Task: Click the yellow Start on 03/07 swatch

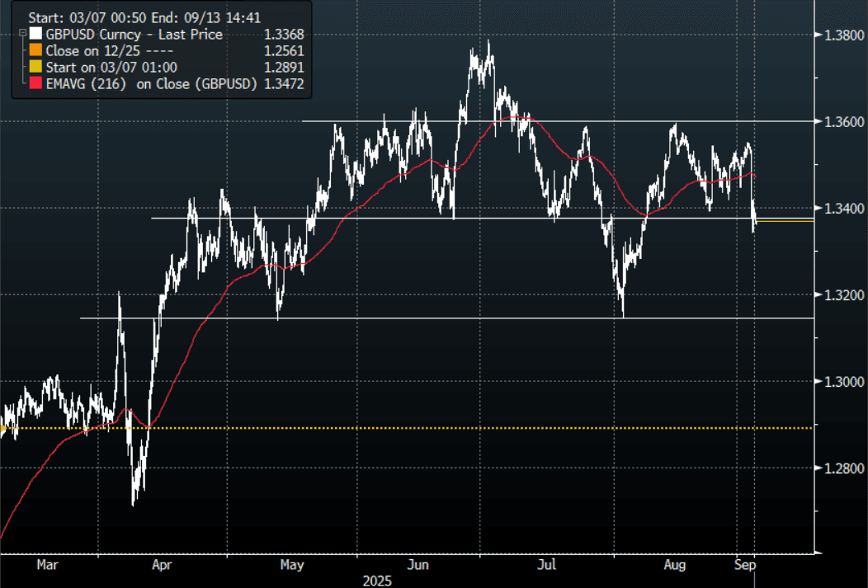Action: [x=34, y=66]
